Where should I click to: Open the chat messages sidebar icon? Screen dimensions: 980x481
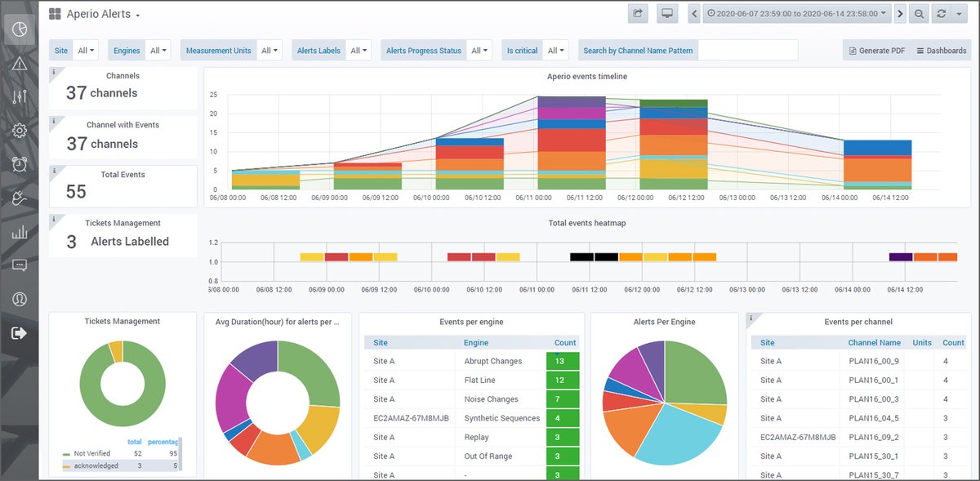point(20,265)
